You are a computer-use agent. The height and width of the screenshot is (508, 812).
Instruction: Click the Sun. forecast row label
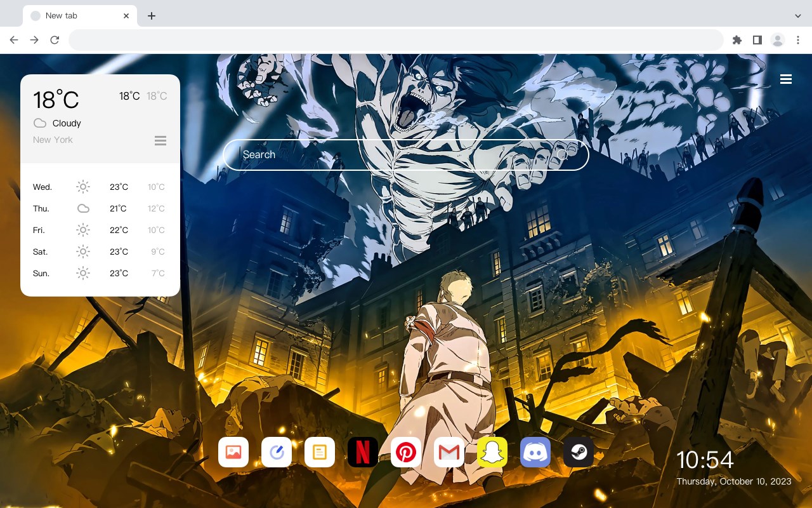tap(41, 273)
